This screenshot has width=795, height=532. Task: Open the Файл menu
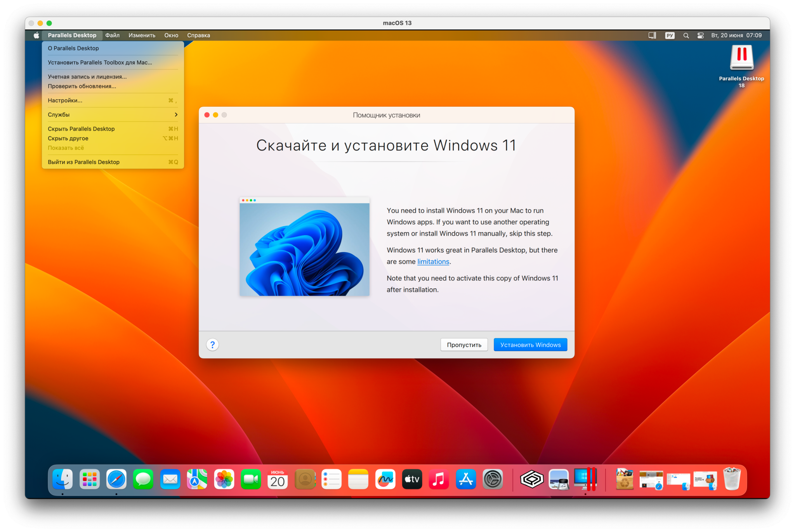point(112,35)
